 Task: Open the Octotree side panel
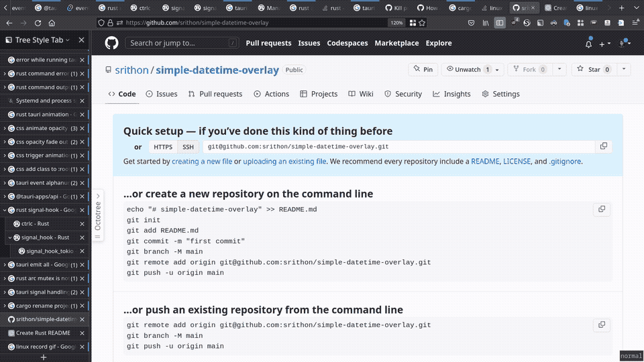point(98,215)
